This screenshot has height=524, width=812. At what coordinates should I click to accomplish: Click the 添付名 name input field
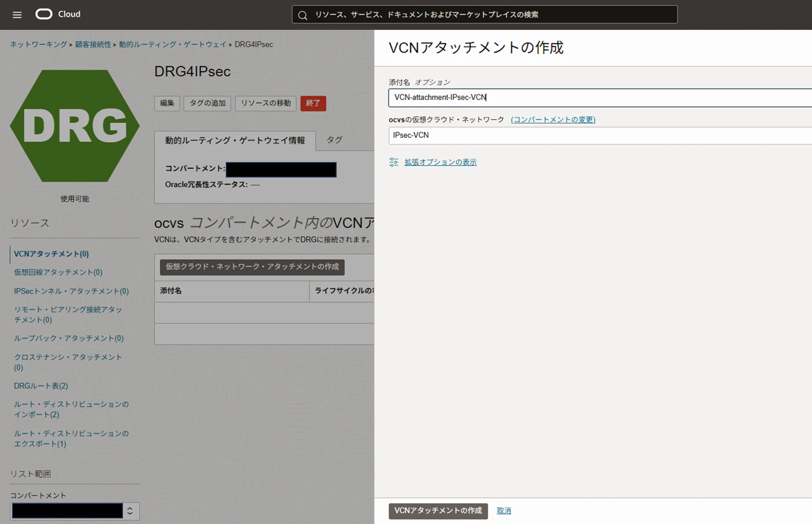(x=600, y=97)
